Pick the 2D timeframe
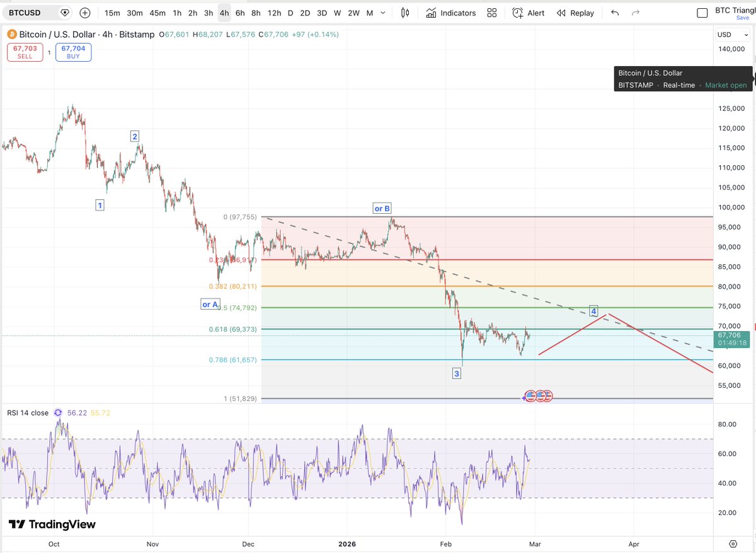The image size is (756, 553). click(x=305, y=13)
